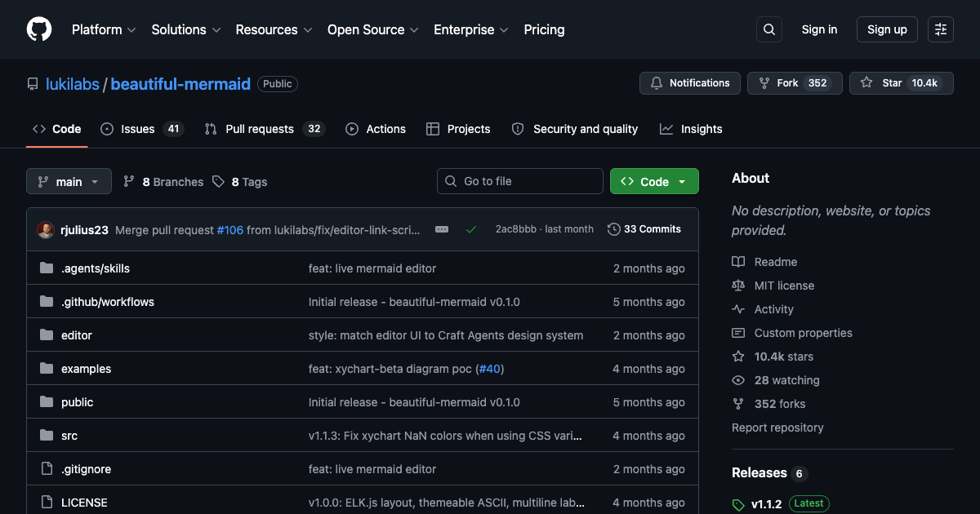This screenshot has height=514, width=980.
Task: Open pull request #106 link
Action: [x=230, y=230]
